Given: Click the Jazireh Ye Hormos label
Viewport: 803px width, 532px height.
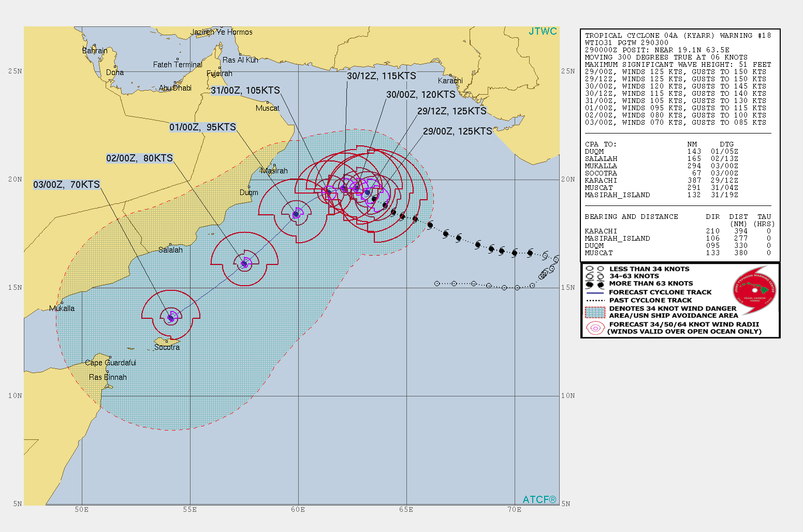Looking at the screenshot, I should coord(222,32).
